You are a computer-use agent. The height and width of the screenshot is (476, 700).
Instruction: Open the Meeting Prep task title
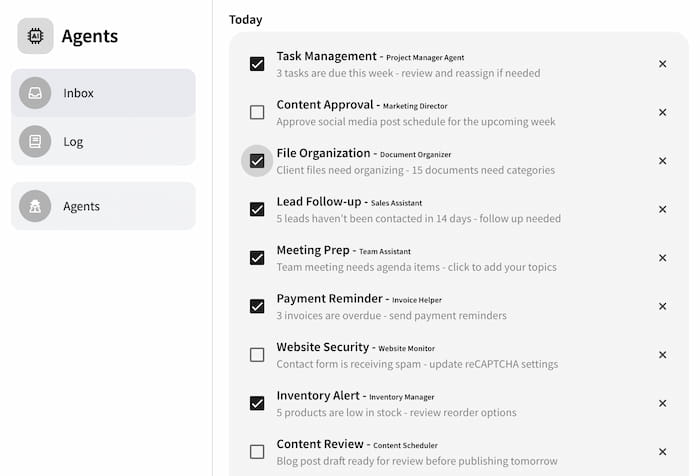313,250
